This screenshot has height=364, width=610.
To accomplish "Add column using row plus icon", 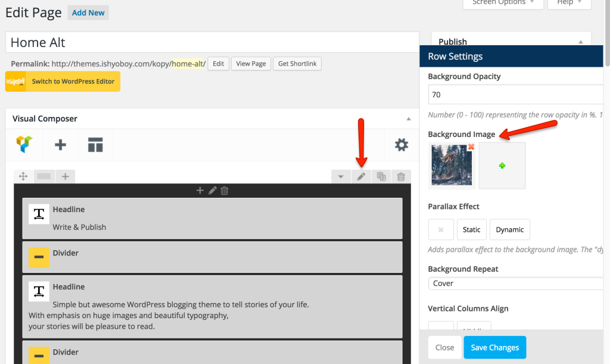I will [x=66, y=176].
